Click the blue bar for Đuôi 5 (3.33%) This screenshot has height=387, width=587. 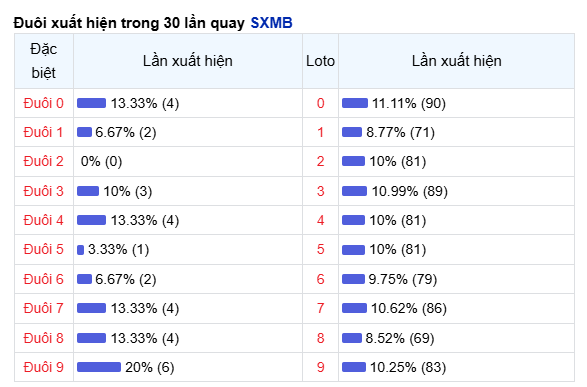coord(80,250)
